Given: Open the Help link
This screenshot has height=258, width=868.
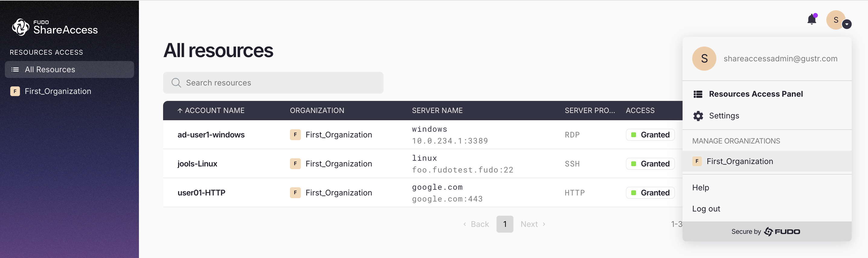Looking at the screenshot, I should pos(701,188).
